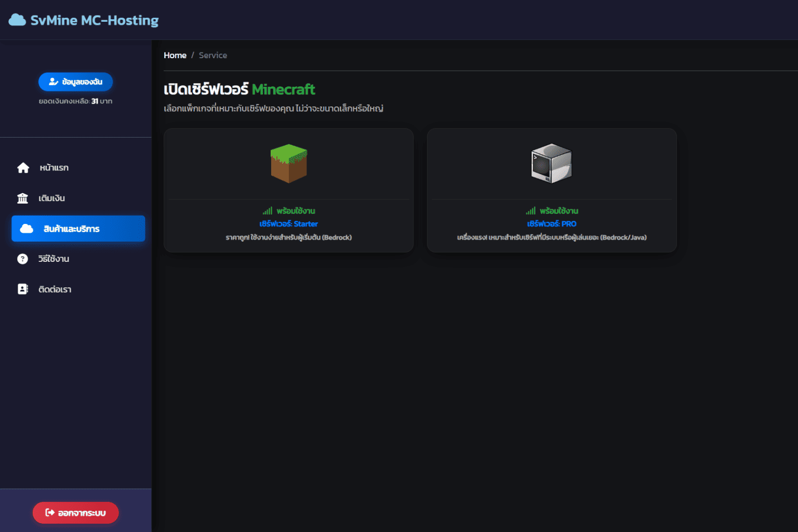Viewport: 798px width, 532px height.
Task: Click the bank top-up icon
Action: pos(23,198)
